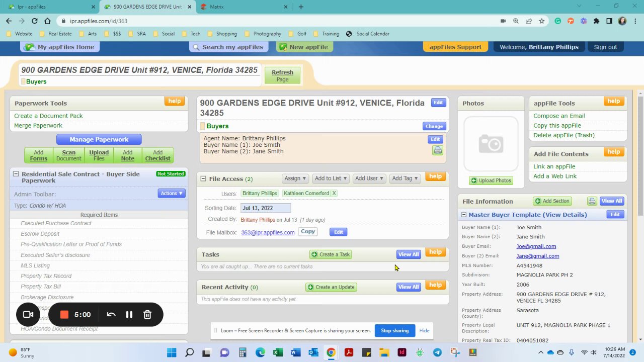Hide the Loom sharing notification bar
The image size is (644, 362).
click(424, 330)
